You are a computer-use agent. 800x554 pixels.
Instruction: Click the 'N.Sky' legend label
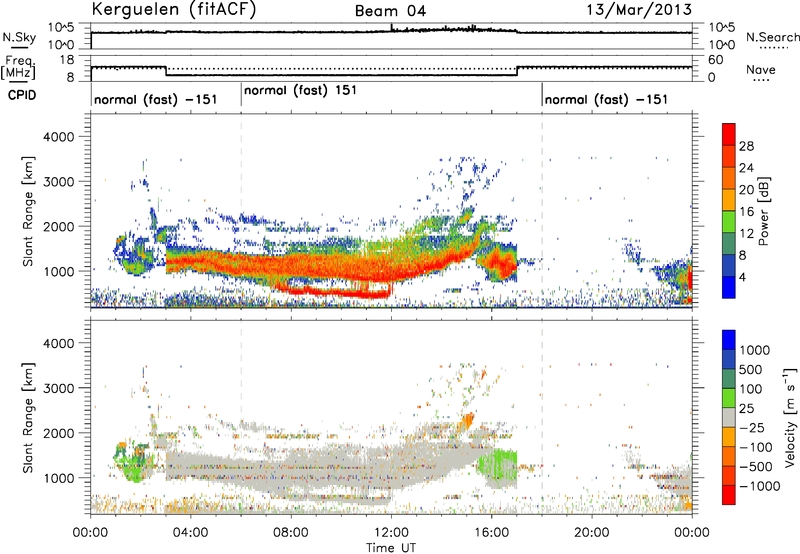pyautogui.click(x=19, y=37)
